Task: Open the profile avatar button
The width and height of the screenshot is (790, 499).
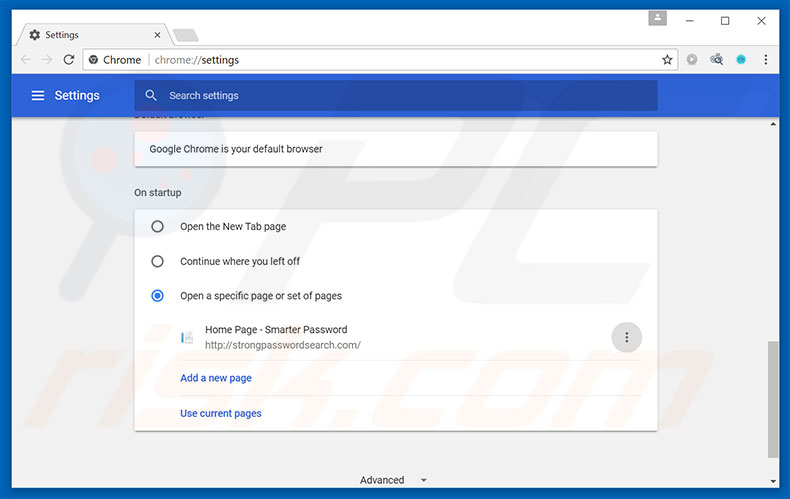Action: pos(657,19)
